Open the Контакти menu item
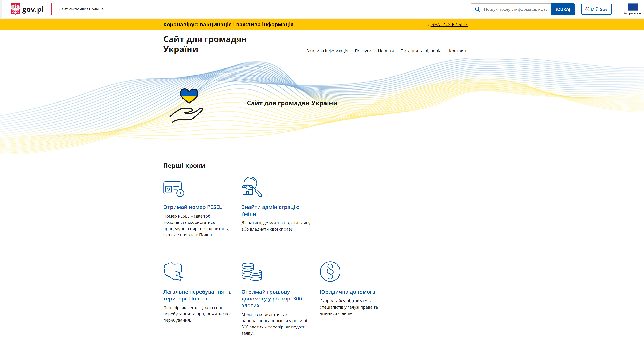This screenshot has width=644, height=338. click(458, 51)
